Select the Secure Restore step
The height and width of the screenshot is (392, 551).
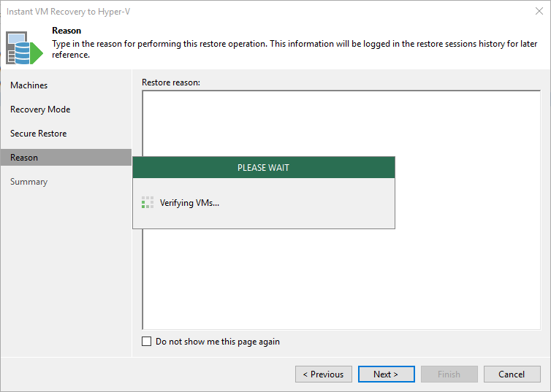(x=38, y=134)
